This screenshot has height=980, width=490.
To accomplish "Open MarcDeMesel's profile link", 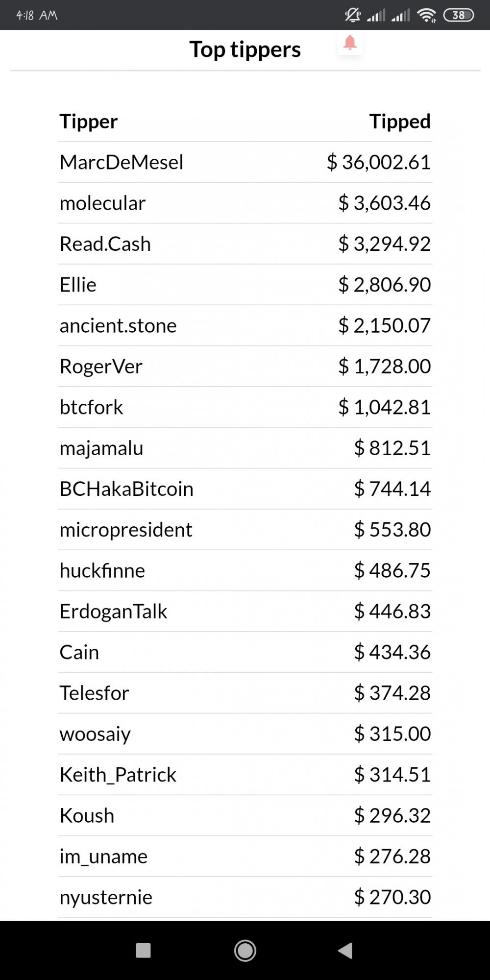I will coord(121,162).
